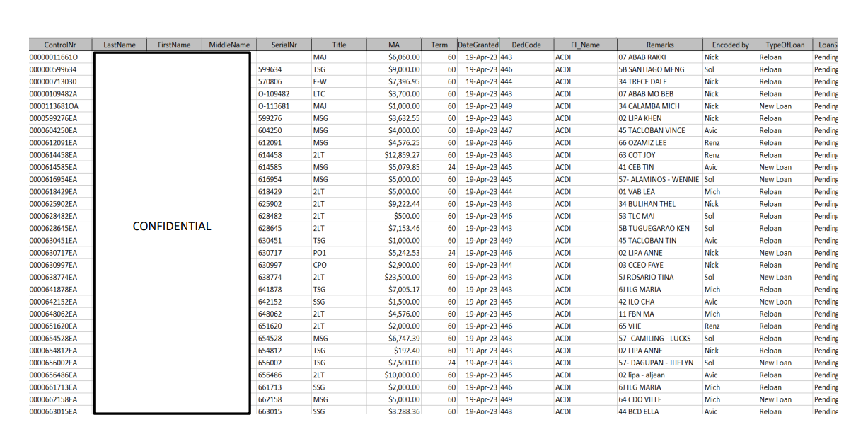Image resolution: width=868 pixels, height=432 pixels.
Task: Click remark 57- DAGUPAN - JIJELYN
Action: (660, 363)
